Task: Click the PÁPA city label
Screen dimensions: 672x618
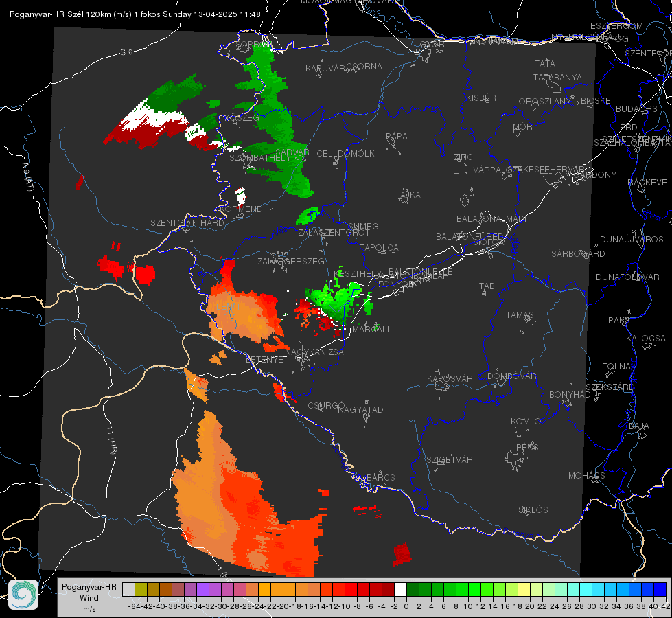Action: pyautogui.click(x=397, y=136)
